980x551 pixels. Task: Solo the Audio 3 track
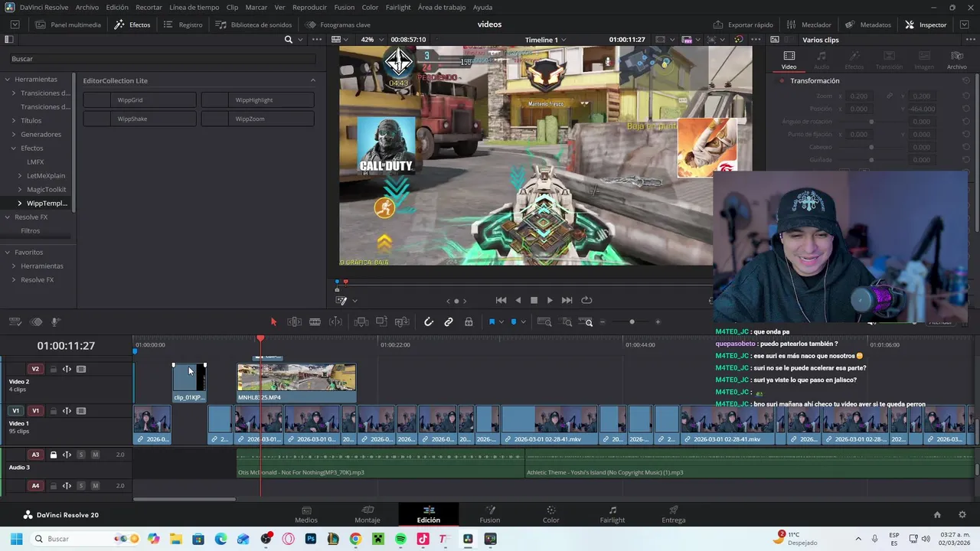point(80,455)
